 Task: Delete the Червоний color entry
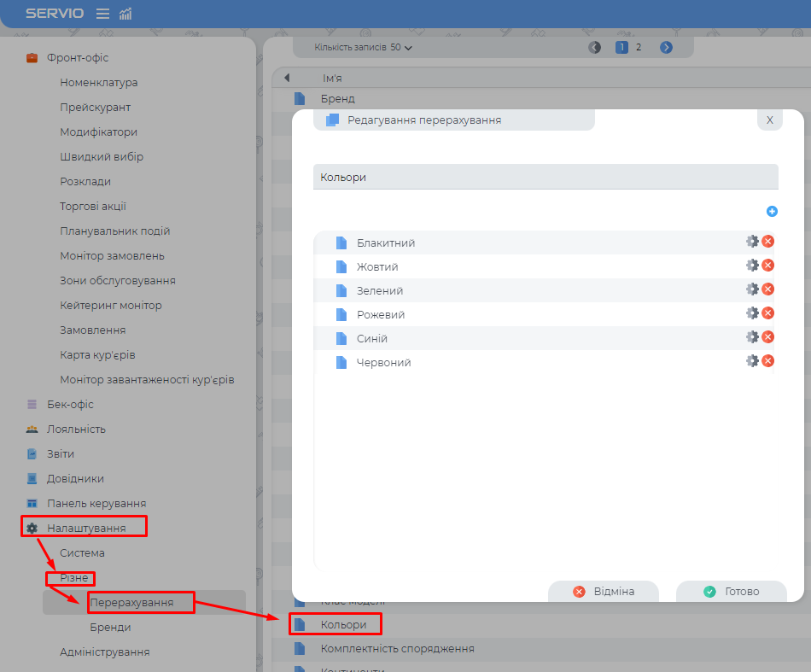tap(767, 361)
